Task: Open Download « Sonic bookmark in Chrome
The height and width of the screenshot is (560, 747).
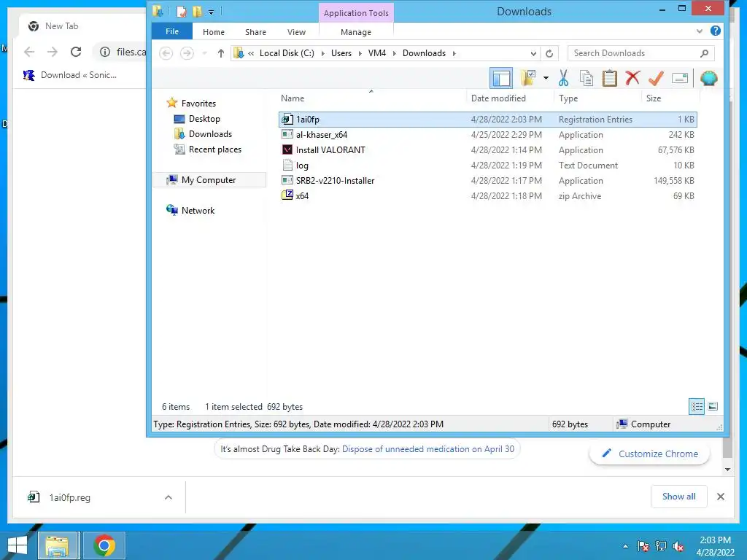Action: pos(69,75)
